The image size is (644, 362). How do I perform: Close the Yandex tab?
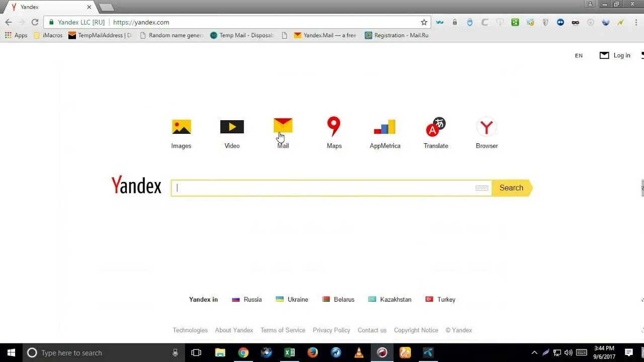(x=89, y=7)
